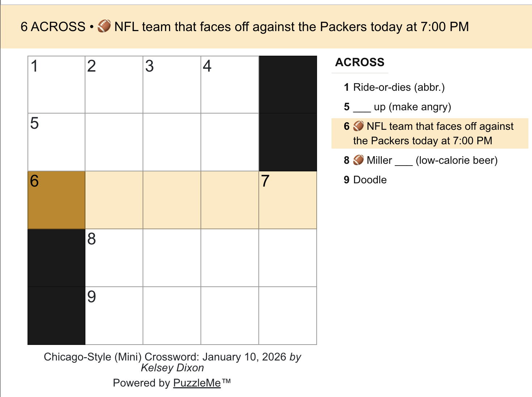Click the ACROSS clue list heading
The height and width of the screenshot is (397, 532).
[x=360, y=62]
